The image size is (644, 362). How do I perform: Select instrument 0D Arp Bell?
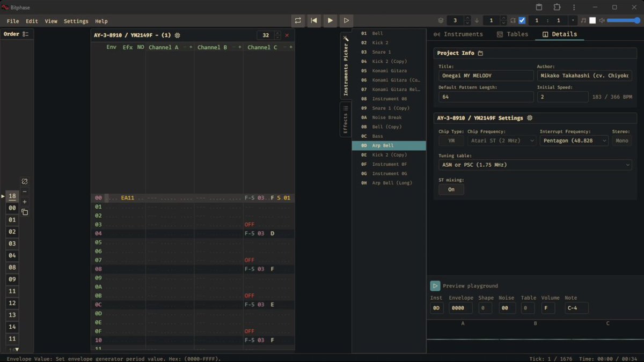389,145
